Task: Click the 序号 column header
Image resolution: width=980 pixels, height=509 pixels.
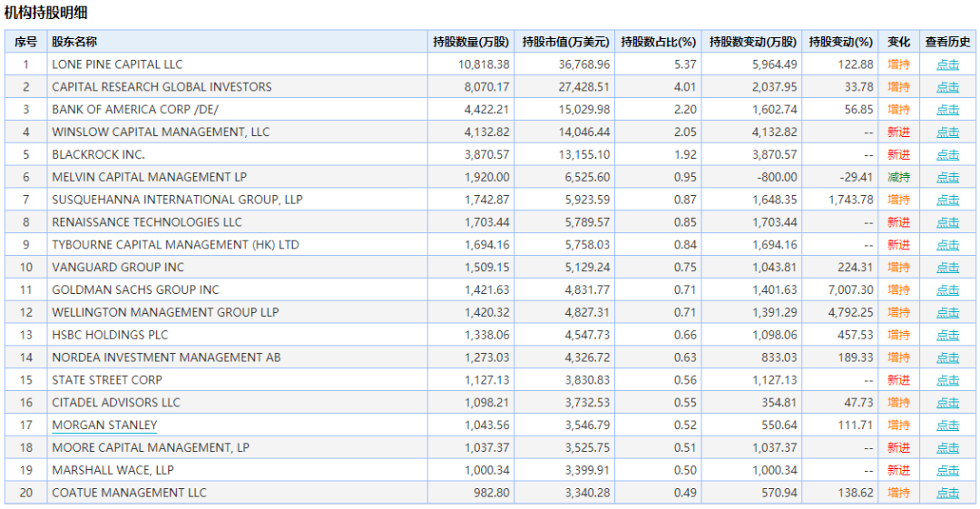Action: point(25,42)
